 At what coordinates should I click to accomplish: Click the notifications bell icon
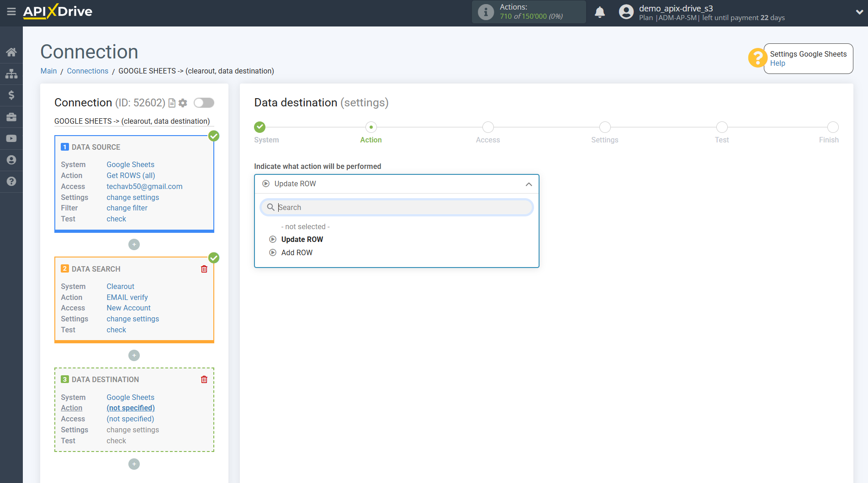(x=599, y=12)
